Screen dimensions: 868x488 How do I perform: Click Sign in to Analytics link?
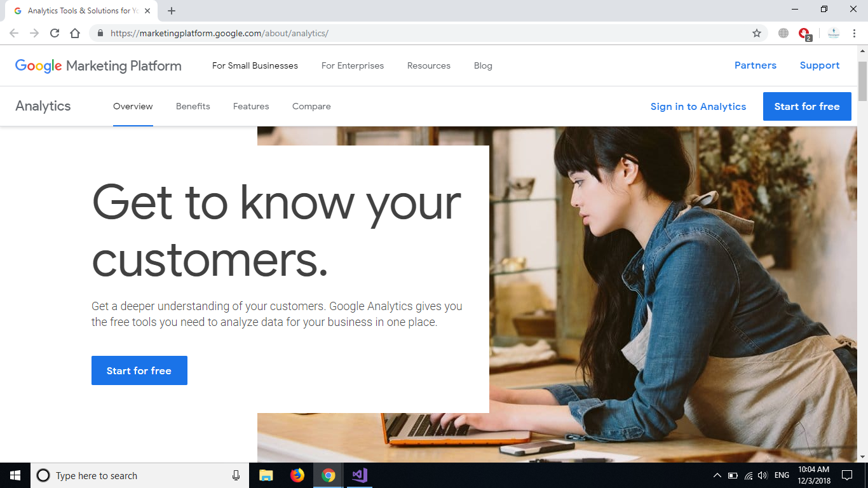coord(698,106)
